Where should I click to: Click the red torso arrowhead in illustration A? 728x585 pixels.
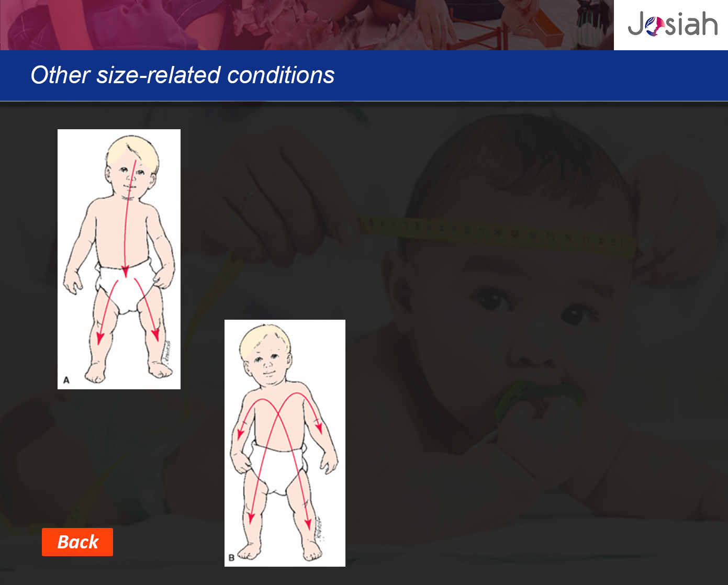[125, 272]
